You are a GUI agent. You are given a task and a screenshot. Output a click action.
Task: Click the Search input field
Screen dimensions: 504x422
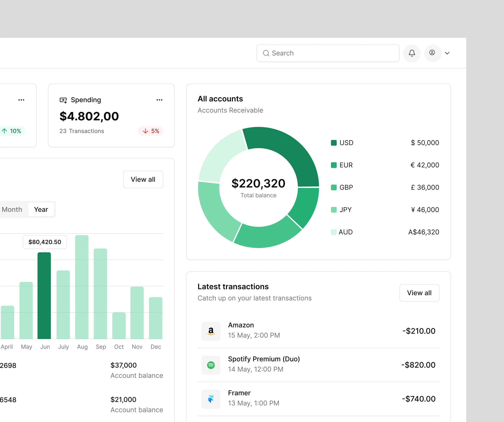[328, 53]
